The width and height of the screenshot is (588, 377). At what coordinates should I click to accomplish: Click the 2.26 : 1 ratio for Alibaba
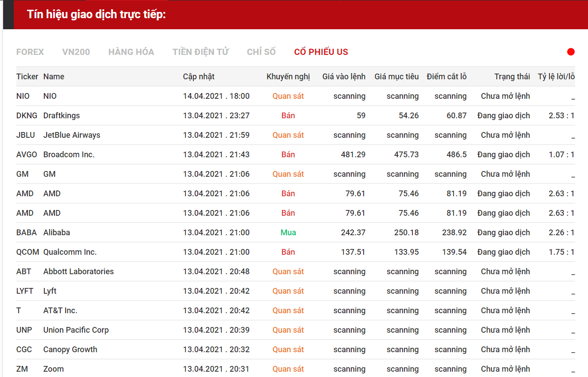click(561, 233)
